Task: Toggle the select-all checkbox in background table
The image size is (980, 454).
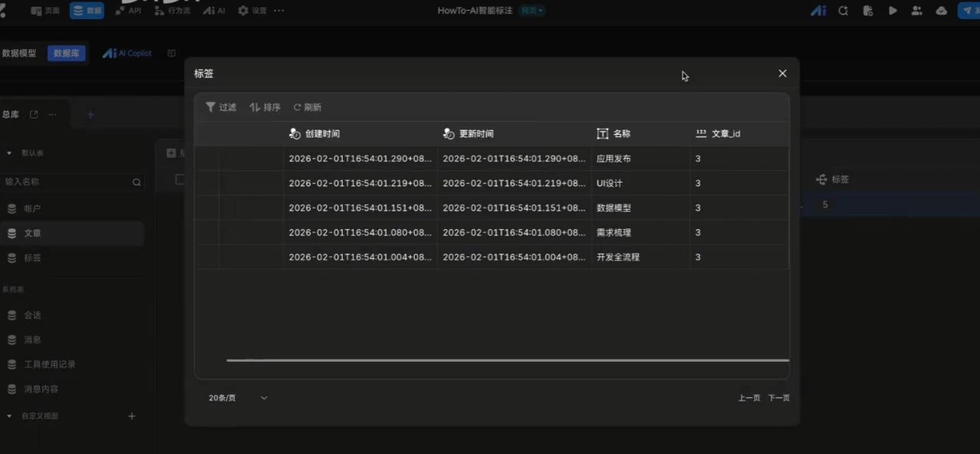Action: click(x=180, y=179)
